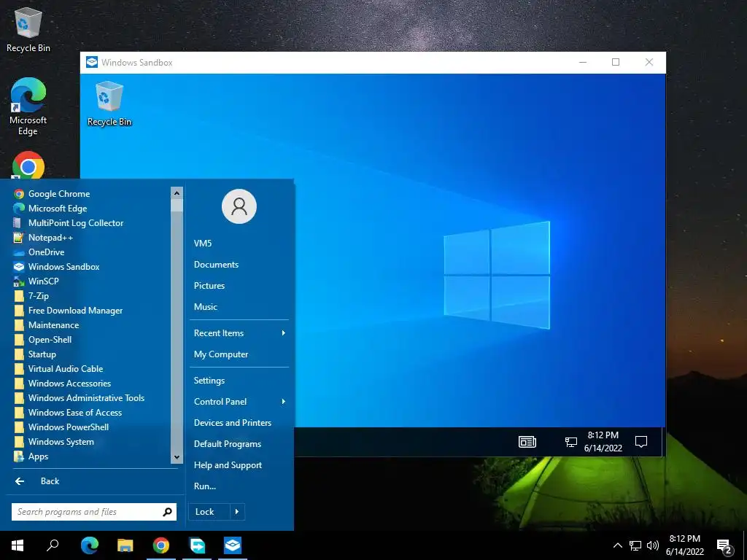Open the arrow menu beside Lock

tap(237, 512)
